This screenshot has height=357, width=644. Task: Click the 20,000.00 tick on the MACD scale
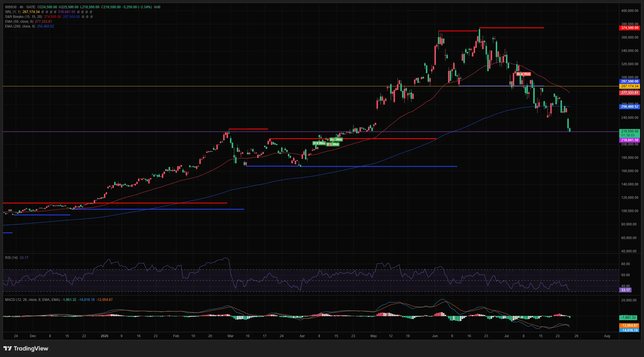click(x=629, y=300)
